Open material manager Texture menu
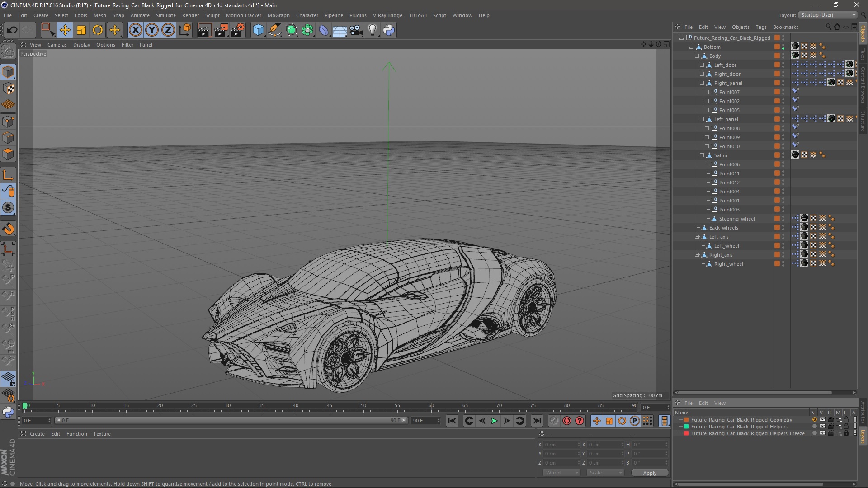The height and width of the screenshot is (488, 868). click(102, 434)
